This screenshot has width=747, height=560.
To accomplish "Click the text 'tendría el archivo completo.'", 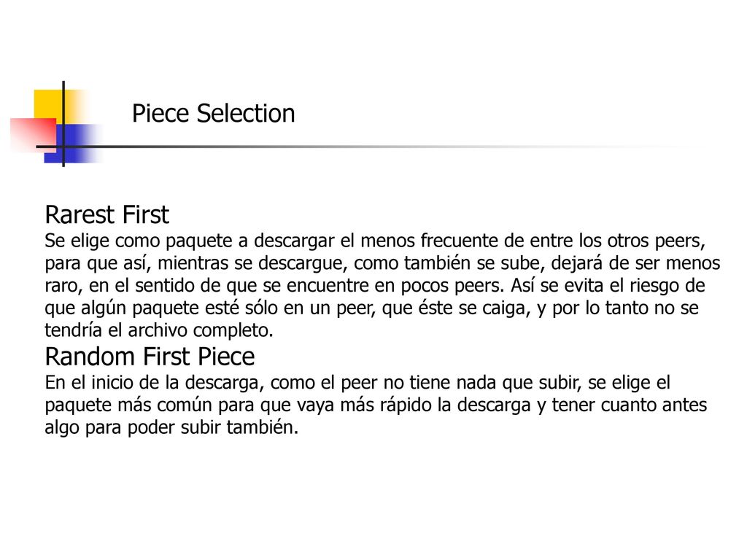I will [159, 330].
